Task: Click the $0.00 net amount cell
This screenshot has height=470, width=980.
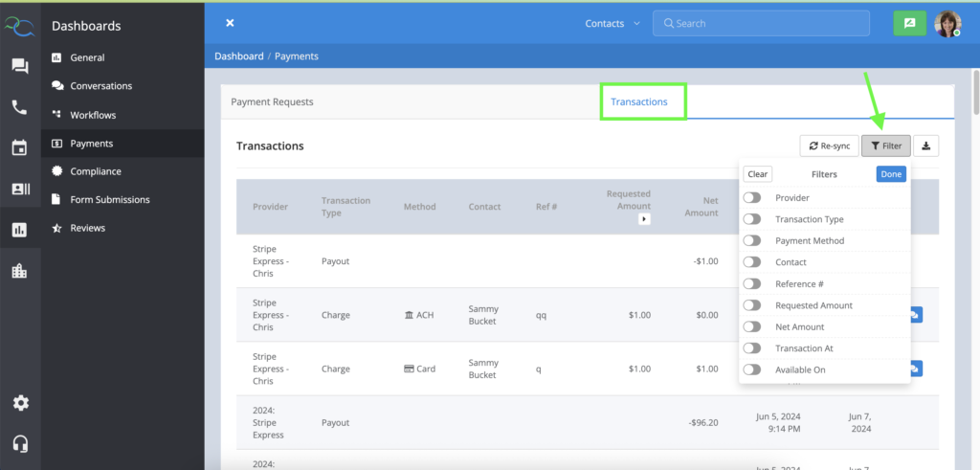Action: click(x=707, y=315)
